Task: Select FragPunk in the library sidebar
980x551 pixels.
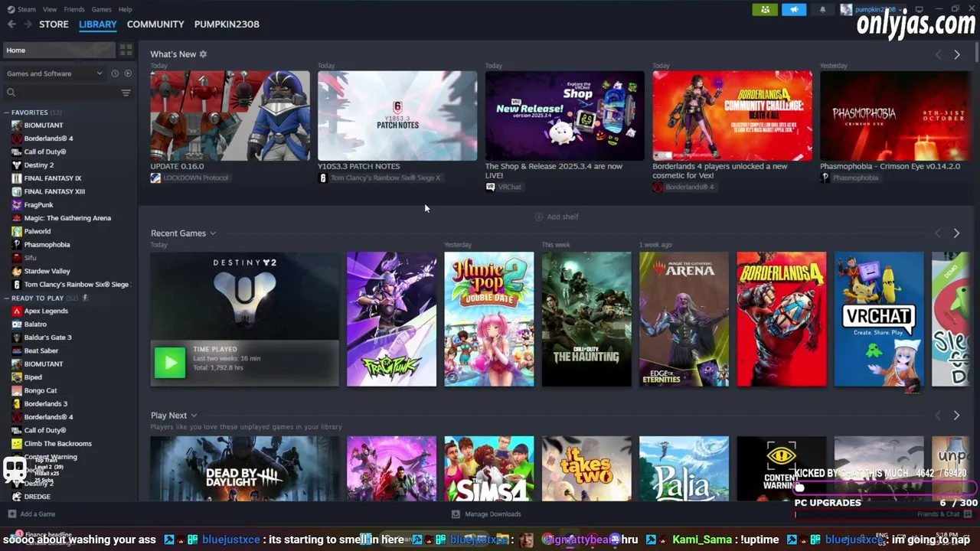Action: tap(38, 205)
